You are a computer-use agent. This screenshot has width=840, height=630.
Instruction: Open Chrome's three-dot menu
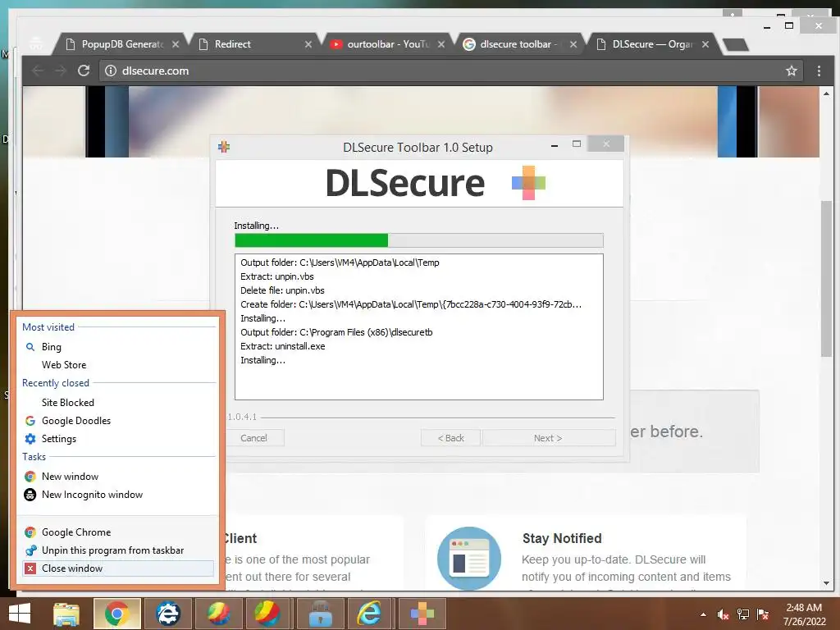click(x=819, y=71)
